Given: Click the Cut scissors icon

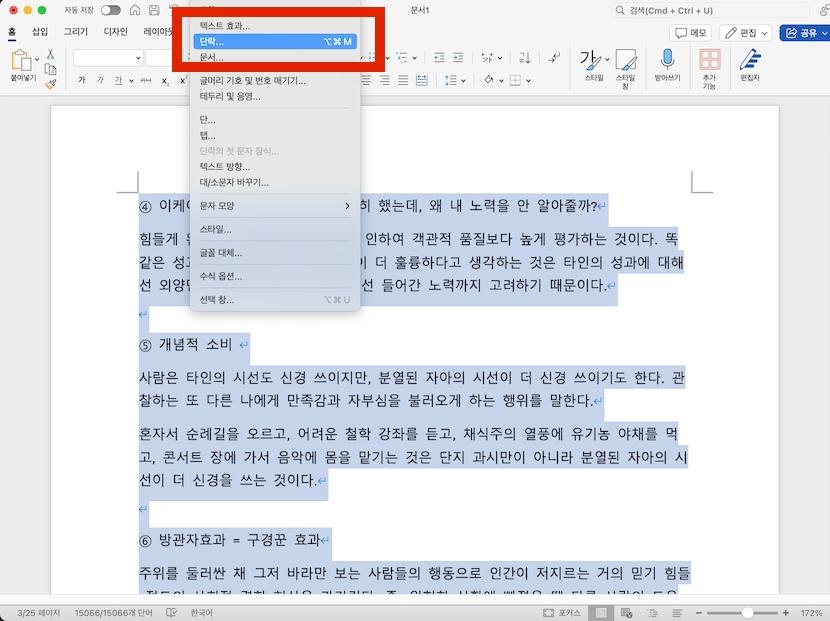Looking at the screenshot, I should click(x=50, y=53).
